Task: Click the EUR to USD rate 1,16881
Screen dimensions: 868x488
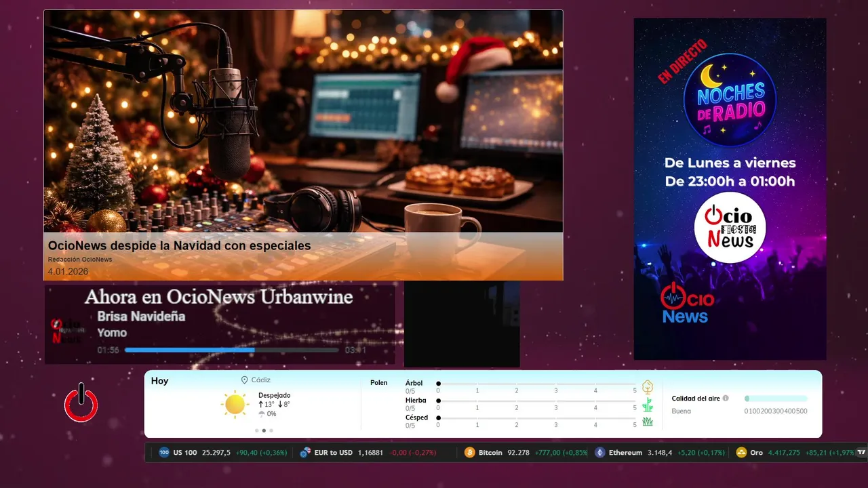Action: point(370,453)
